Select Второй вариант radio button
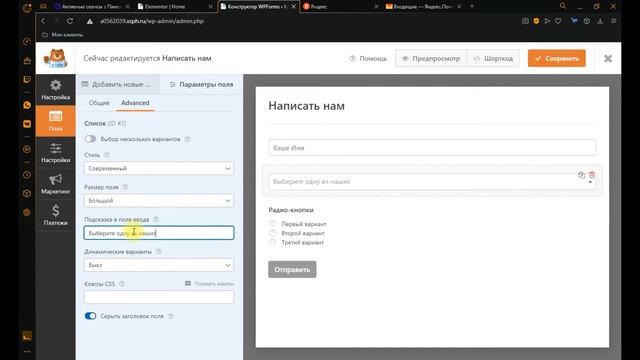 (272, 233)
